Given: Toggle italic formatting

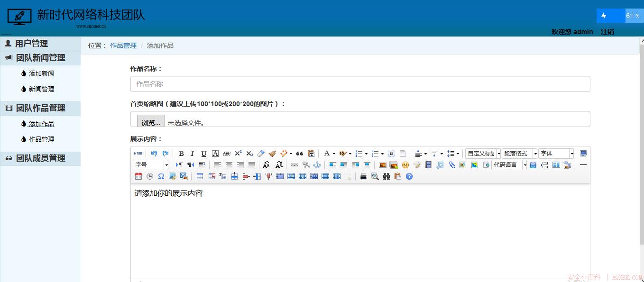Looking at the screenshot, I should click(x=193, y=154).
